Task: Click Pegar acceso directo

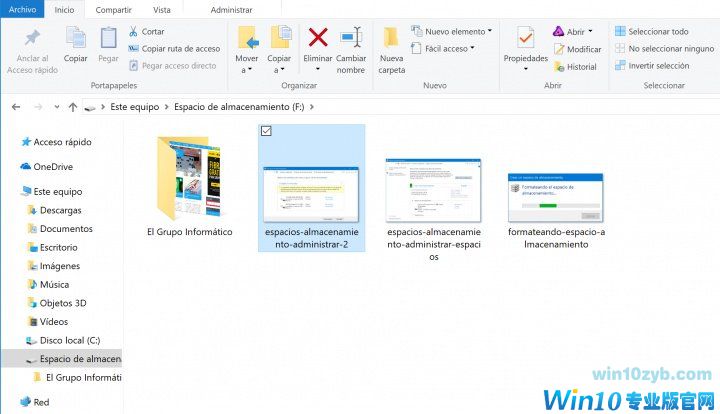Action: tap(172, 66)
